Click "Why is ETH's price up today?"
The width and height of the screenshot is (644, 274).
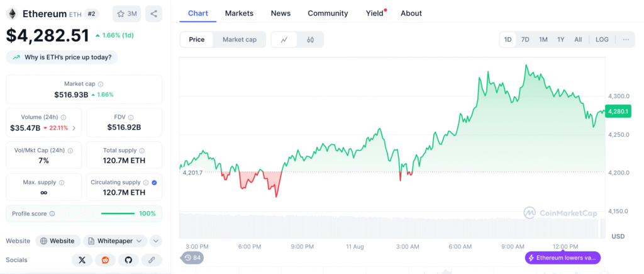[x=62, y=57]
